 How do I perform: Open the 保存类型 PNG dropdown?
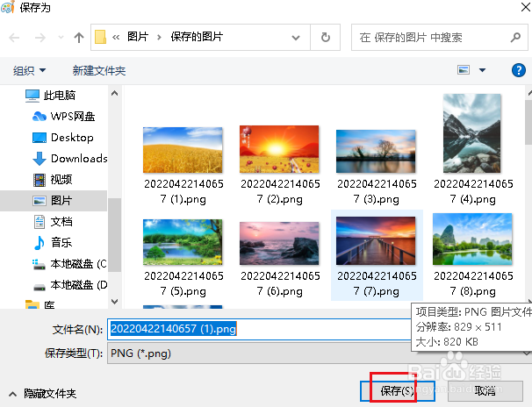click(x=319, y=353)
